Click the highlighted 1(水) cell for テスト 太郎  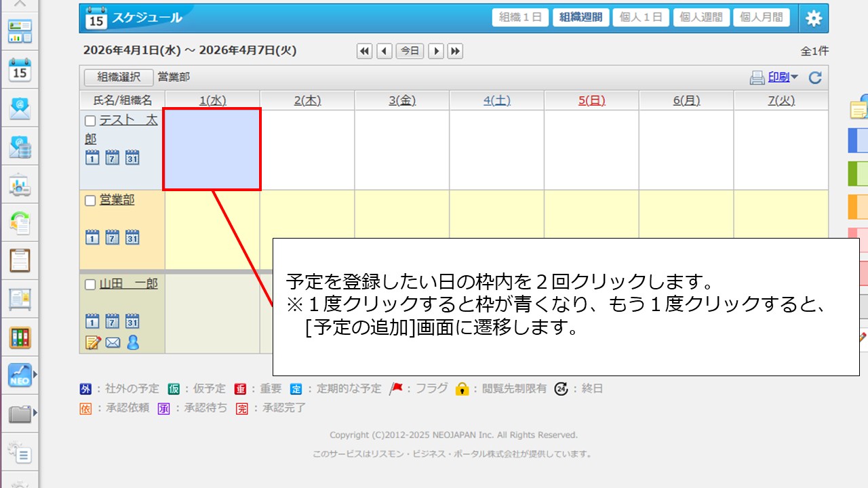coord(212,149)
